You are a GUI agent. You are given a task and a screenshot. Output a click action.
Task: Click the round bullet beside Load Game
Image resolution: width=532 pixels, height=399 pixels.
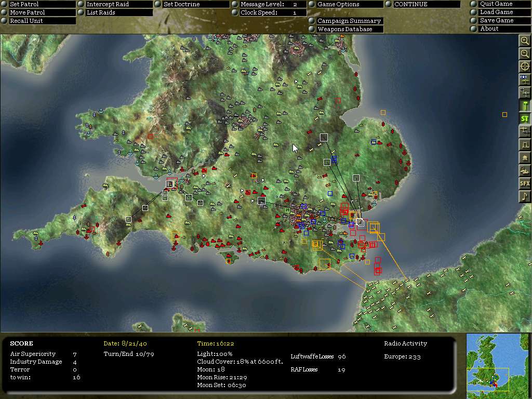coord(474,12)
